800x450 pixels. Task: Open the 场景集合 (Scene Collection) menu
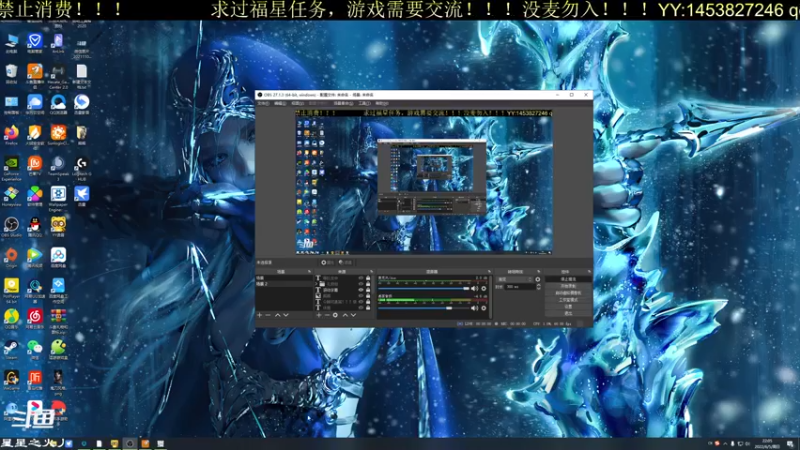pos(343,103)
